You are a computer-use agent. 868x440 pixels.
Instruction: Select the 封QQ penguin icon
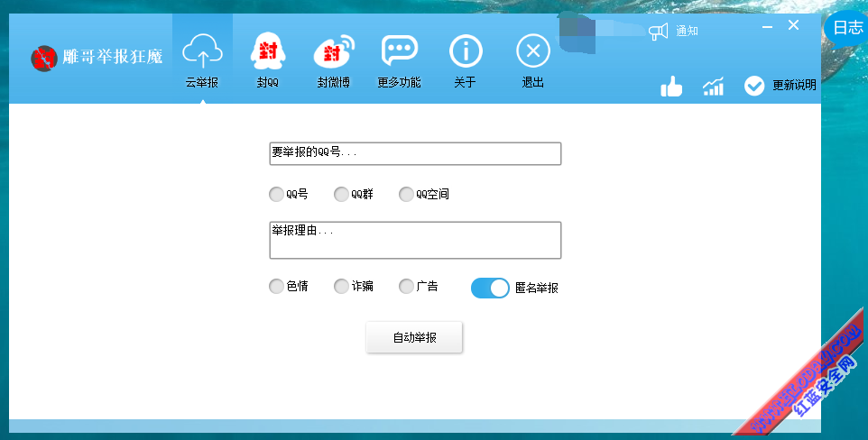click(x=268, y=50)
